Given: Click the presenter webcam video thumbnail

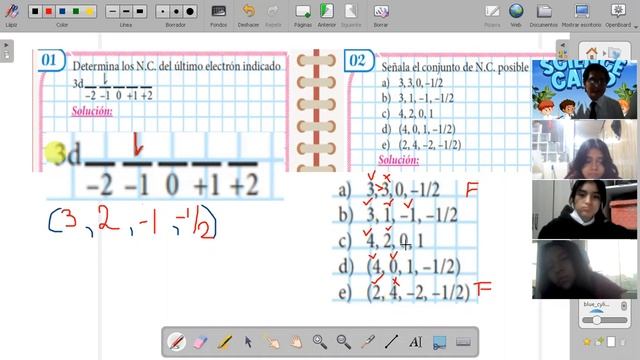Looking at the screenshot, I should point(584,89).
